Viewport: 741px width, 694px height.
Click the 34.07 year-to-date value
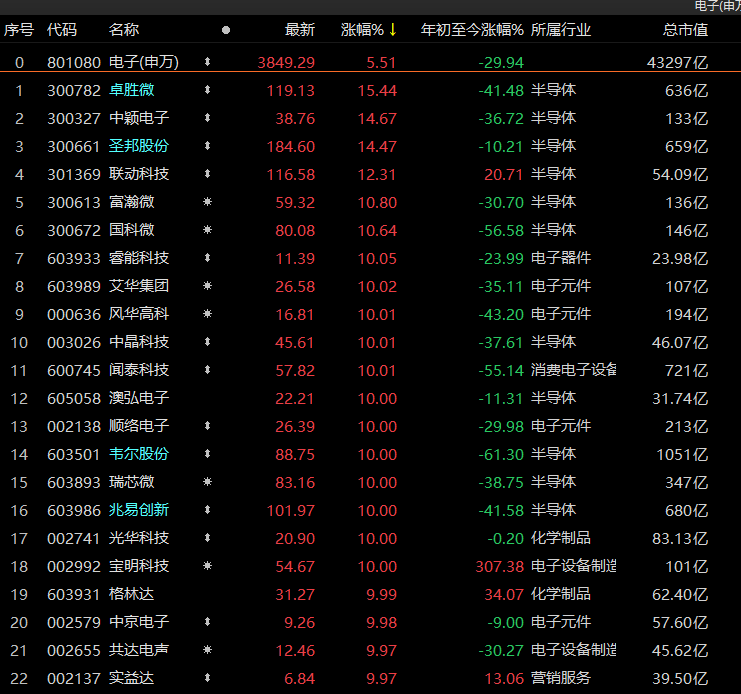(504, 594)
